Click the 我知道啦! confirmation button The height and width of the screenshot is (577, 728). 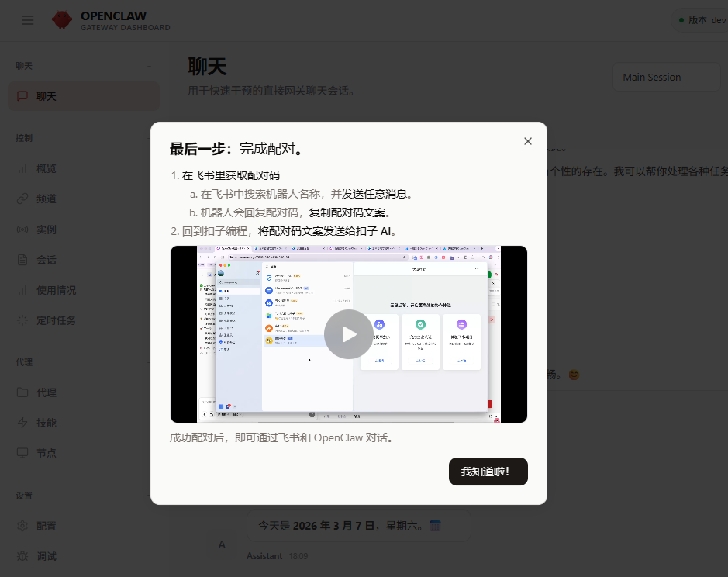point(488,472)
